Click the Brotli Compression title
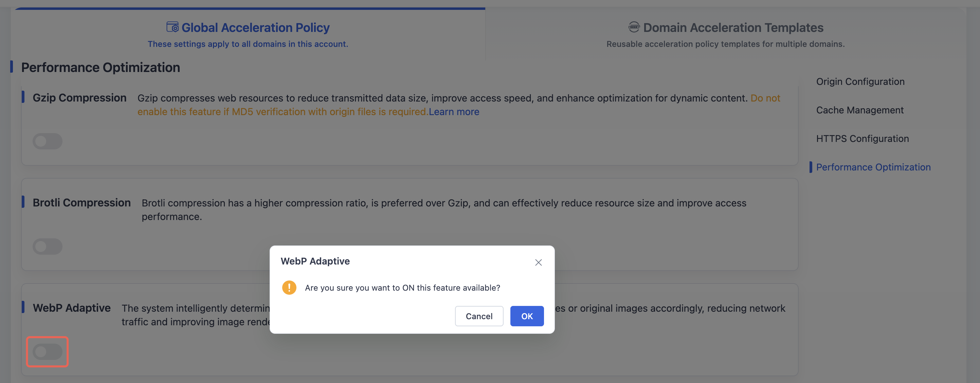This screenshot has width=980, height=383. tap(81, 203)
